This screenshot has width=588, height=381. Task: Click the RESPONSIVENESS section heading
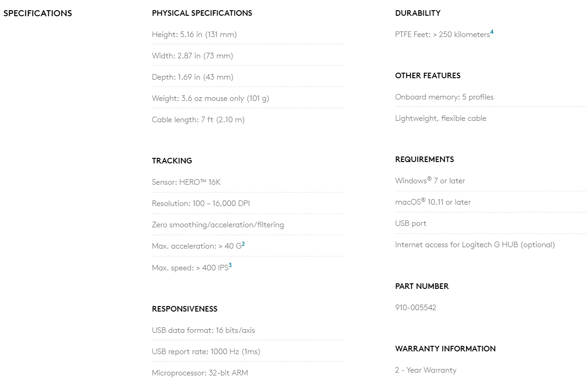(x=184, y=309)
